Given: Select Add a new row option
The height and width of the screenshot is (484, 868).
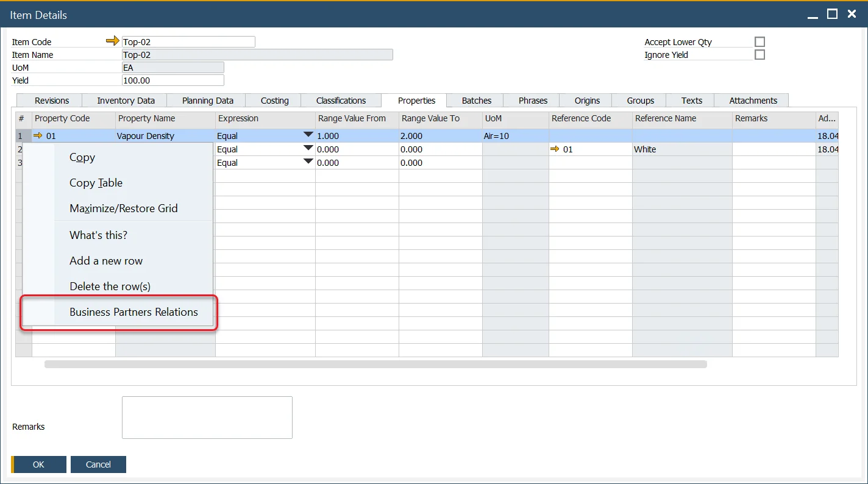Looking at the screenshot, I should 106,261.
